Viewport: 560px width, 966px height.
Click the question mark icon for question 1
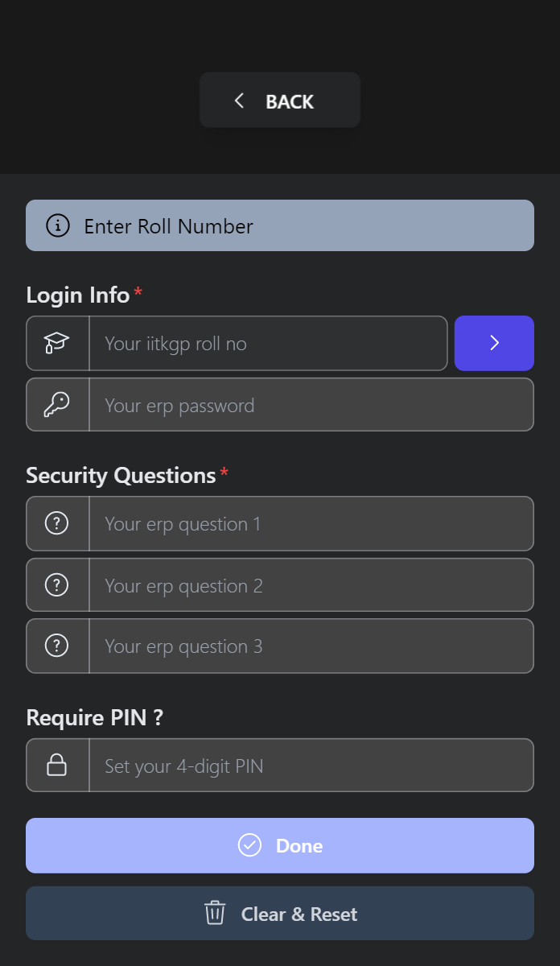click(56, 523)
